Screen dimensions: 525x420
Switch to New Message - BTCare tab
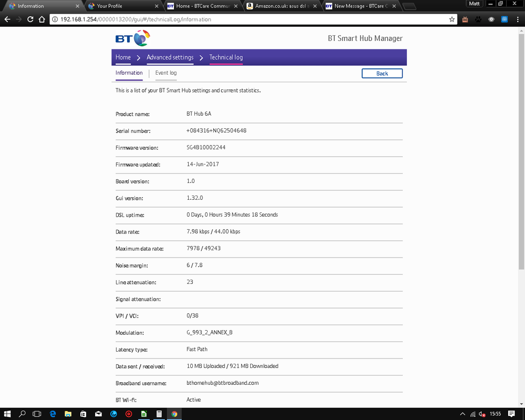[x=361, y=6]
